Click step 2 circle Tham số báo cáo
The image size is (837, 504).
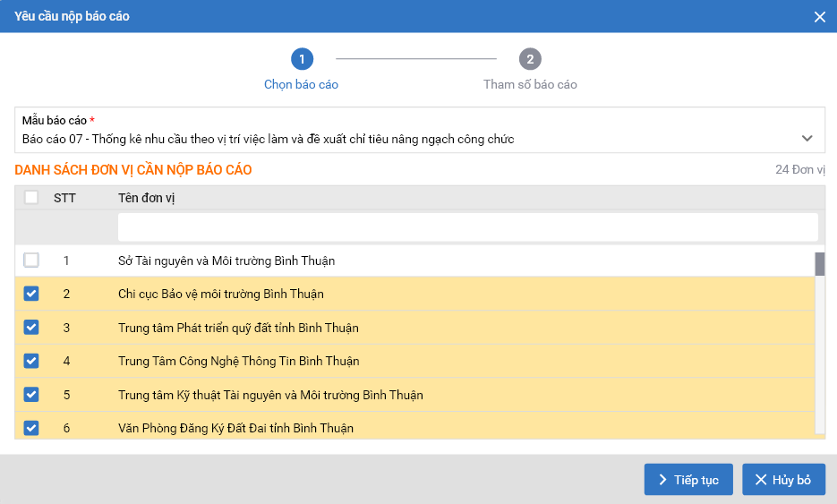tap(530, 59)
